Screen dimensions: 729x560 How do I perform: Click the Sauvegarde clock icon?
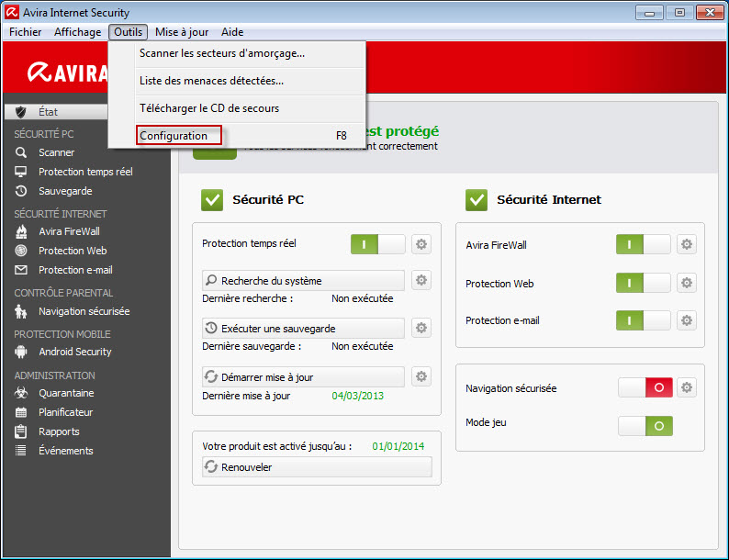(x=21, y=191)
